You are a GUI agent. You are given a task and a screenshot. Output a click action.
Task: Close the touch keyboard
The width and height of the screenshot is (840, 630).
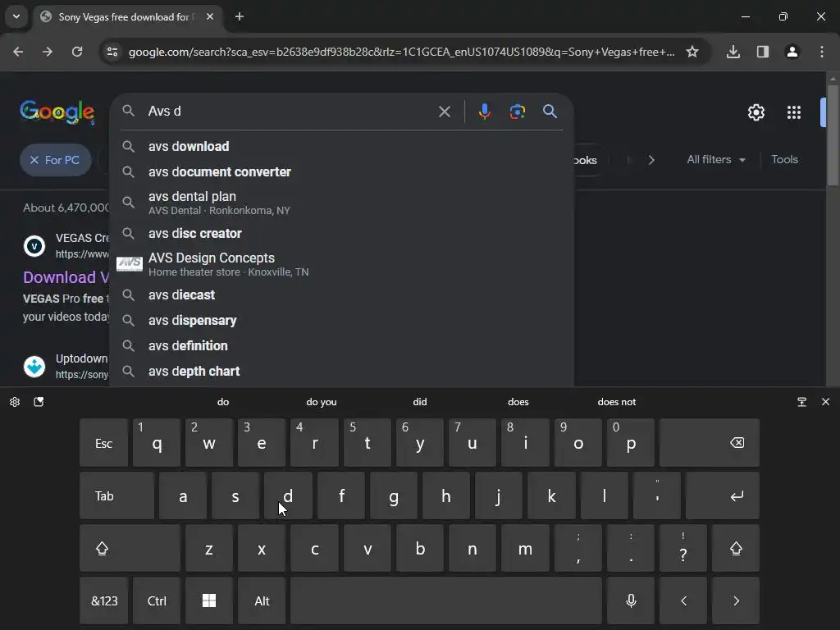(x=825, y=402)
